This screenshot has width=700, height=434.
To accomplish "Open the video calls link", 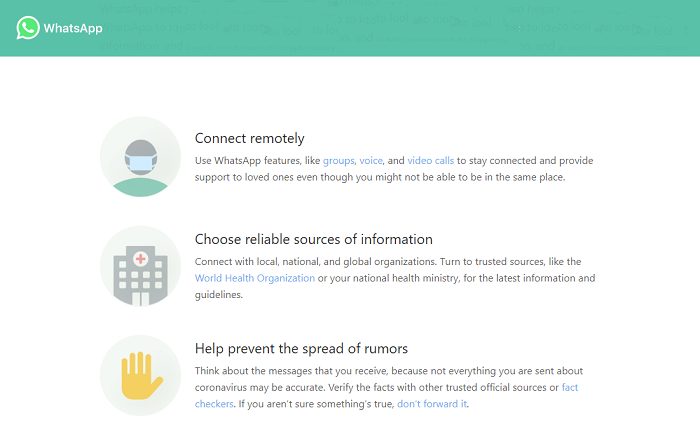I will coord(430,161).
